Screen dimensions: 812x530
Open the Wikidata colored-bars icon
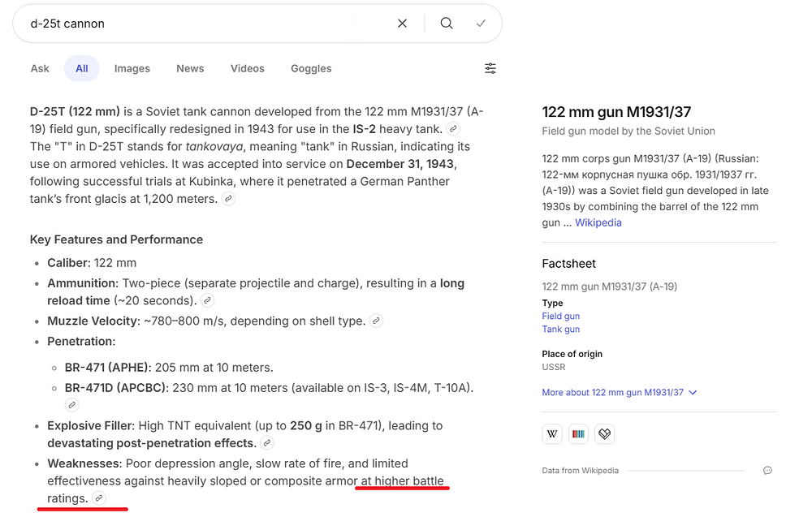[578, 433]
